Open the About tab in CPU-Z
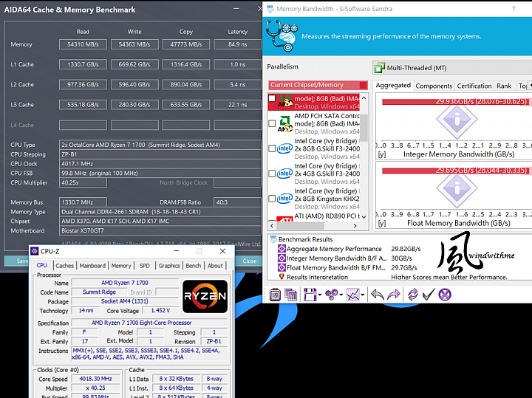The height and width of the screenshot is (398, 532). [215, 266]
